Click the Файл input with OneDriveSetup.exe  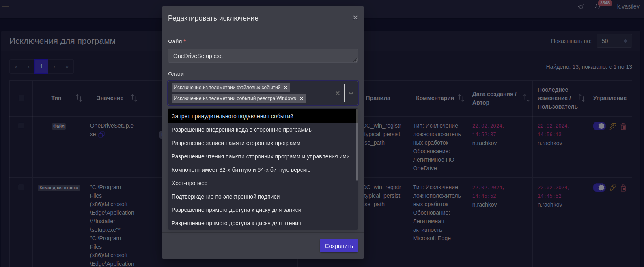[x=263, y=56]
